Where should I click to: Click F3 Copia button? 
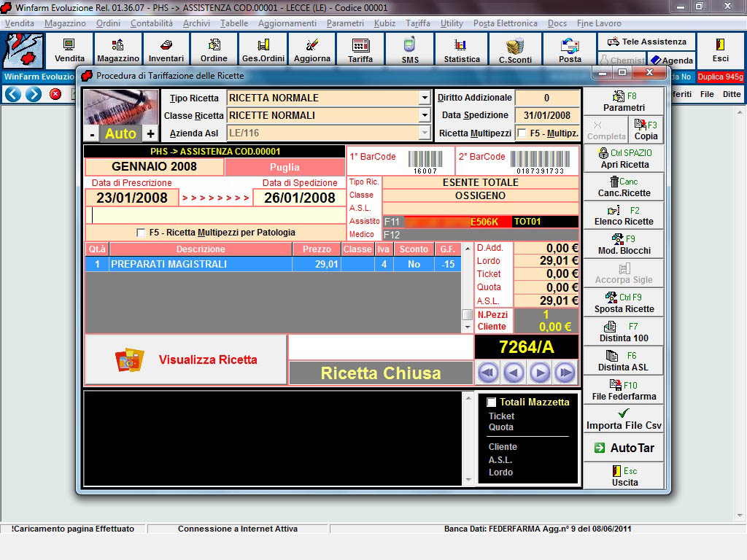[x=646, y=130]
